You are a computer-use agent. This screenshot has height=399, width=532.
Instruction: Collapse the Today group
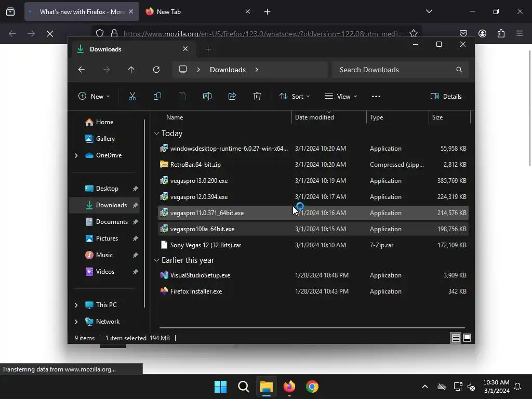pos(156,134)
